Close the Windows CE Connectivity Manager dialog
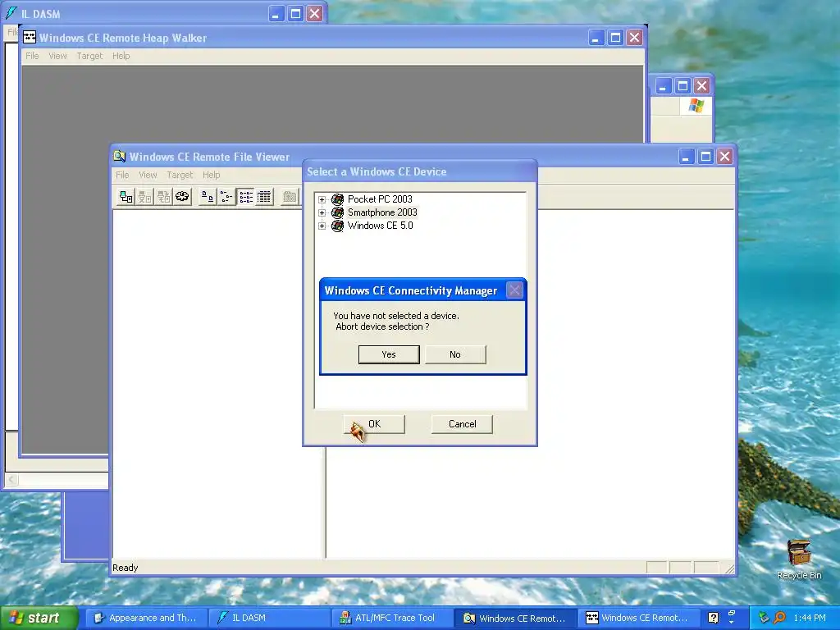The image size is (840, 630). point(514,290)
